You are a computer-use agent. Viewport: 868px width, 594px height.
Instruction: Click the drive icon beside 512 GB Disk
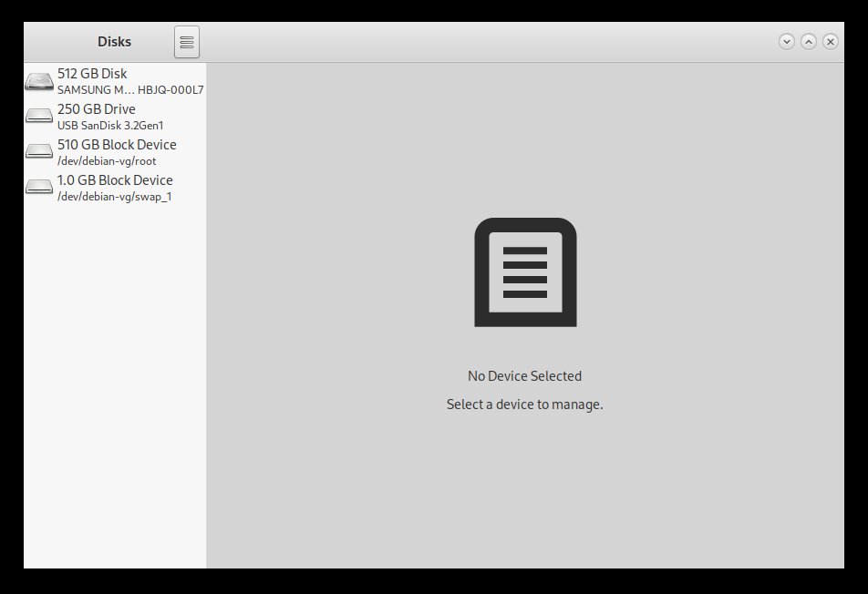click(x=39, y=81)
